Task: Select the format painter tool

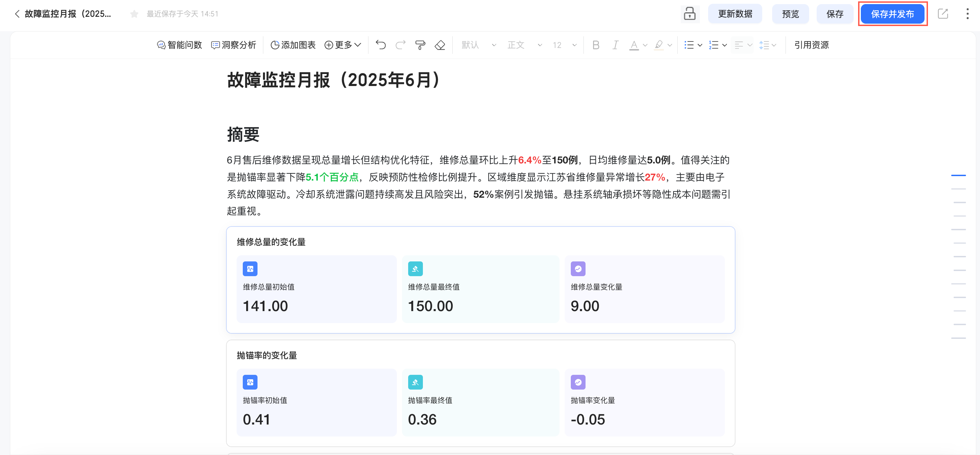Action: [420, 45]
